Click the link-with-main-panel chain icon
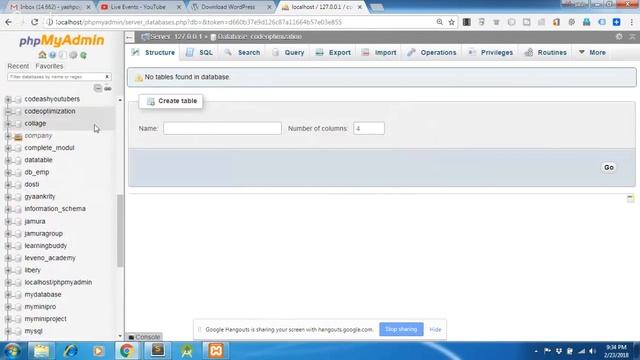 coord(108,88)
